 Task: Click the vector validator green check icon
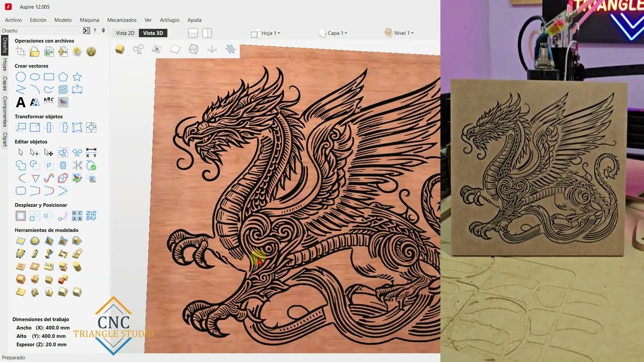91,165
